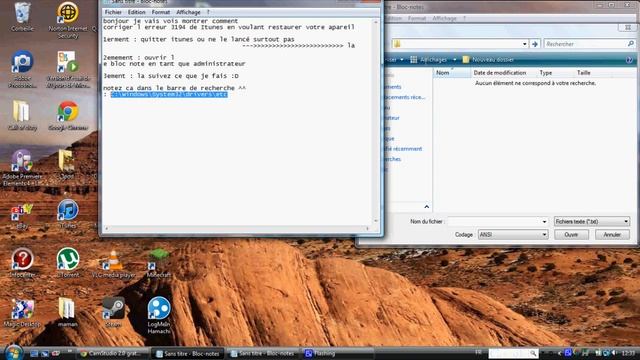Open the red question-mark help shortcut

(22, 263)
